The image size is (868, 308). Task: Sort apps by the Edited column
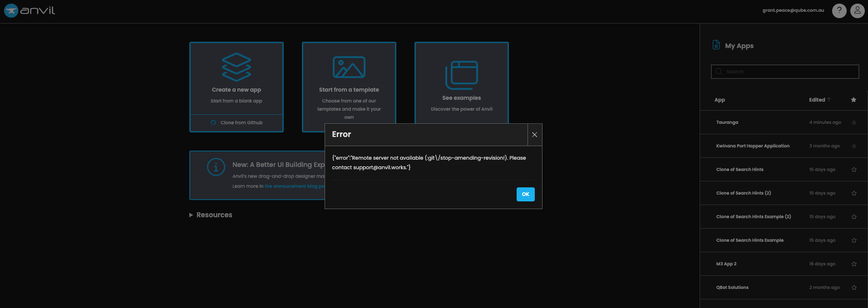(x=819, y=100)
